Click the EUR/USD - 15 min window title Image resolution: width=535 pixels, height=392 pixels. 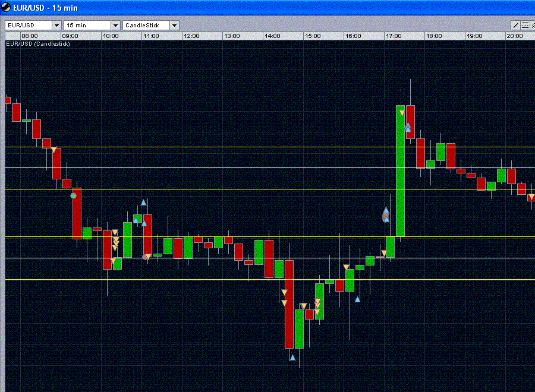click(45, 8)
